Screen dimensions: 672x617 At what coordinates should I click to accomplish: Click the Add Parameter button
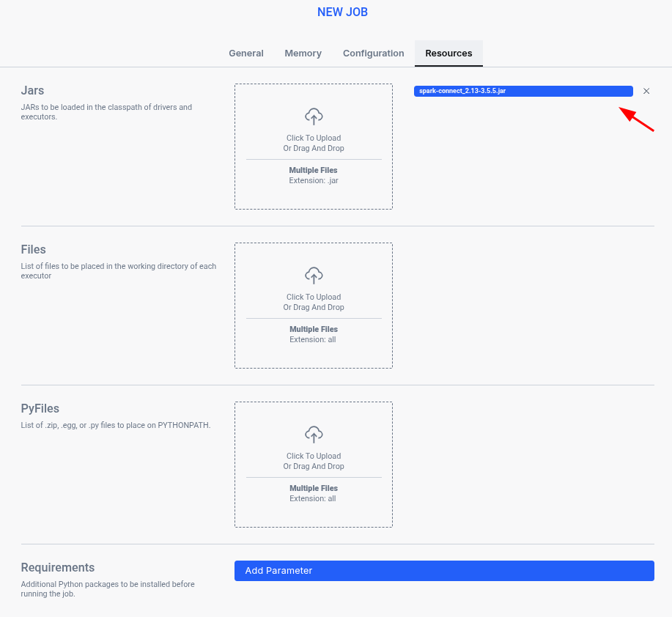[444, 570]
